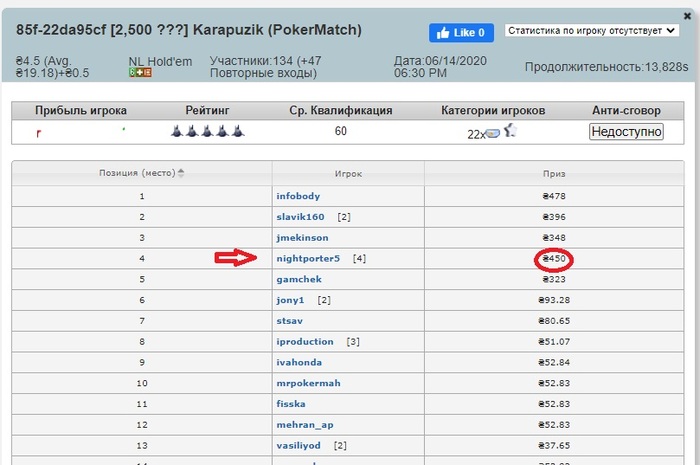Close the tournament details popup
The height and width of the screenshot is (465, 700).
coord(687,16)
